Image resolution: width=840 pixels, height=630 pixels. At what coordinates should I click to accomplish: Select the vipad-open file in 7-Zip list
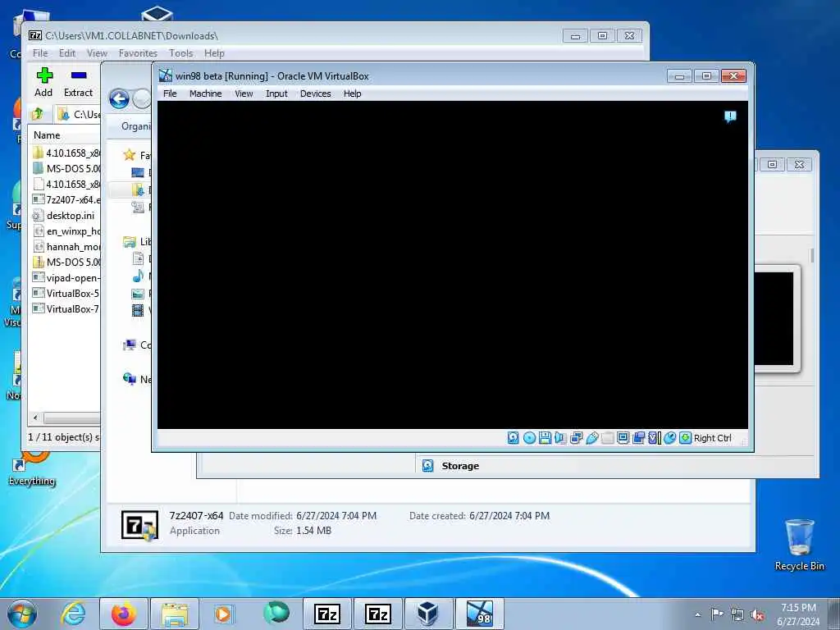click(66, 277)
